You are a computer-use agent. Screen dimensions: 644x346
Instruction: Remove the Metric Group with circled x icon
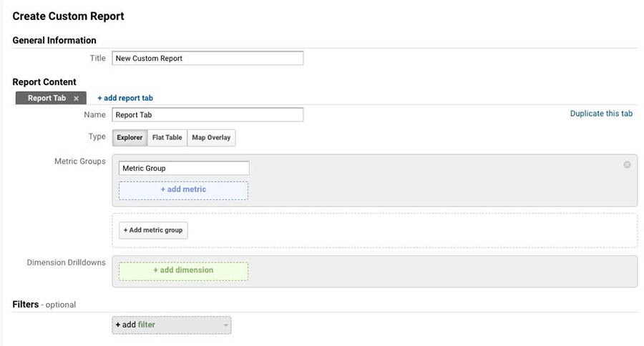(627, 164)
